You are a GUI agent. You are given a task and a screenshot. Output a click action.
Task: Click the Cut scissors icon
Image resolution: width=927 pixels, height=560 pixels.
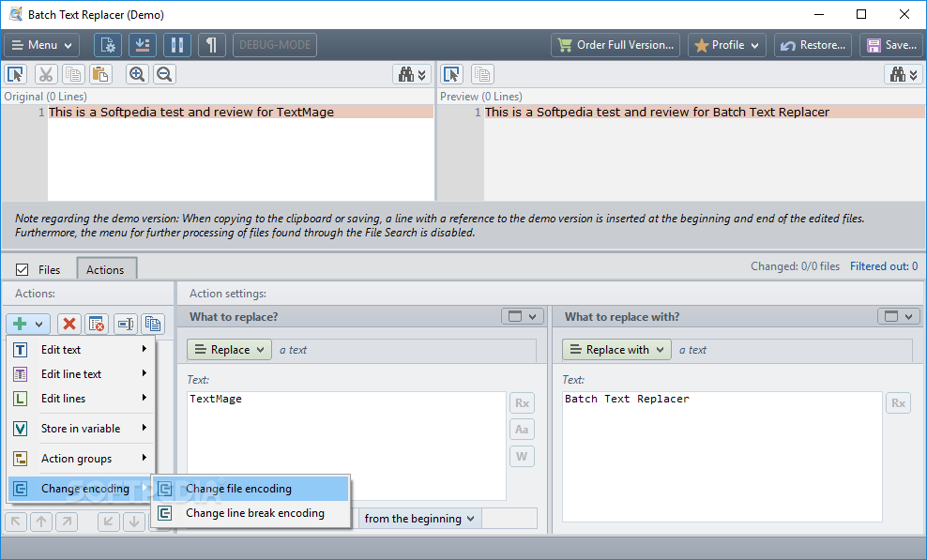[x=46, y=74]
